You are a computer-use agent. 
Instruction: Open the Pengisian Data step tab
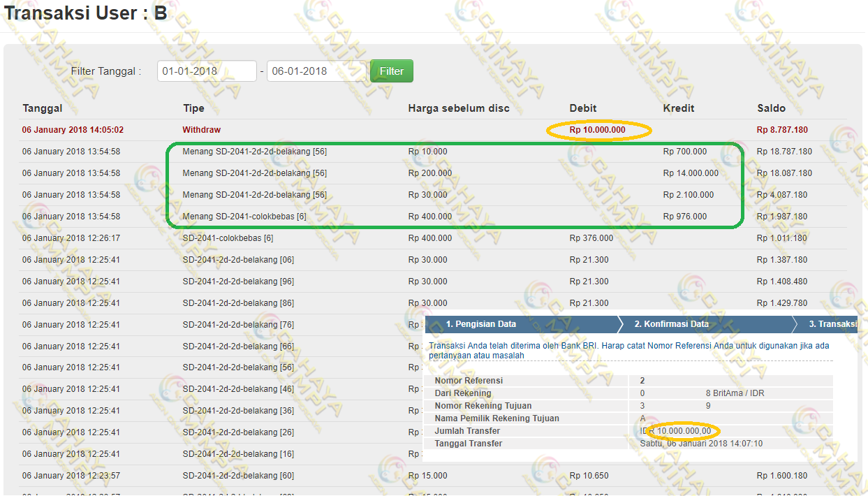click(481, 324)
